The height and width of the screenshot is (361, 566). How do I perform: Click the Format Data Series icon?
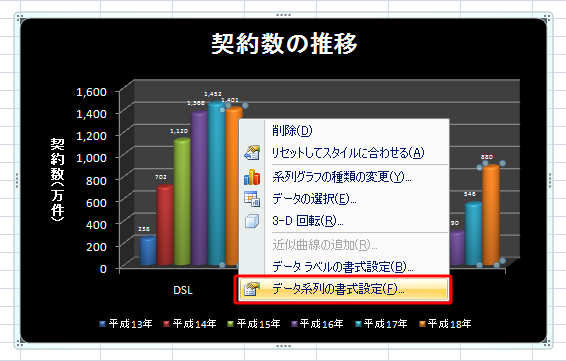tap(252, 289)
